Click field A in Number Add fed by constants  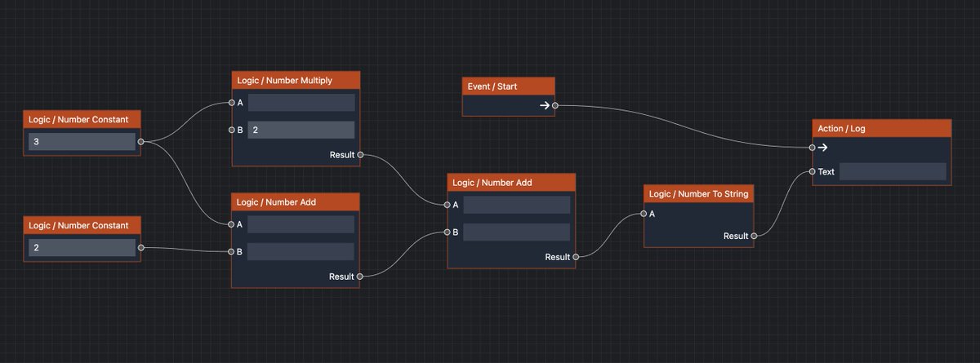pos(301,224)
